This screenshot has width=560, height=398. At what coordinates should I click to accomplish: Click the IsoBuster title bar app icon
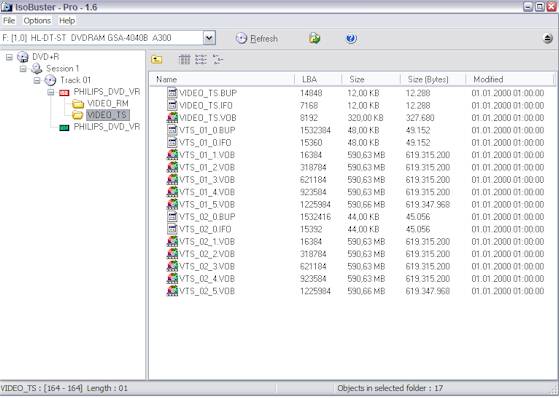pyautogui.click(x=6, y=7)
